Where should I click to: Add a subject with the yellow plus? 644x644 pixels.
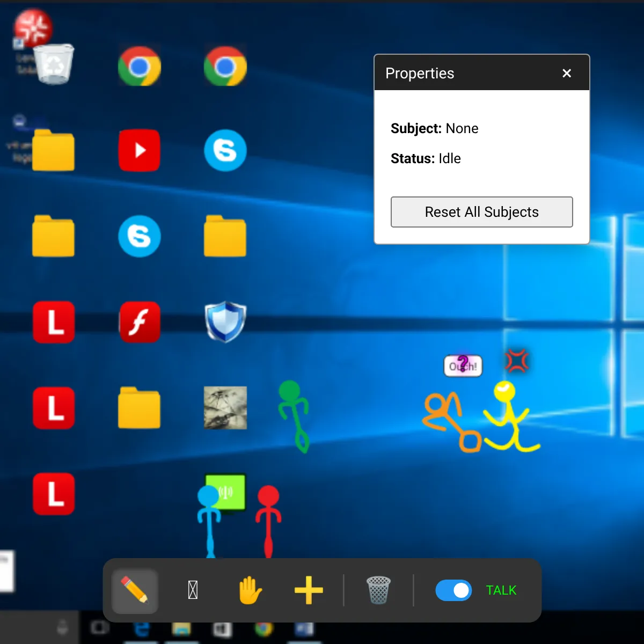pyautogui.click(x=309, y=590)
